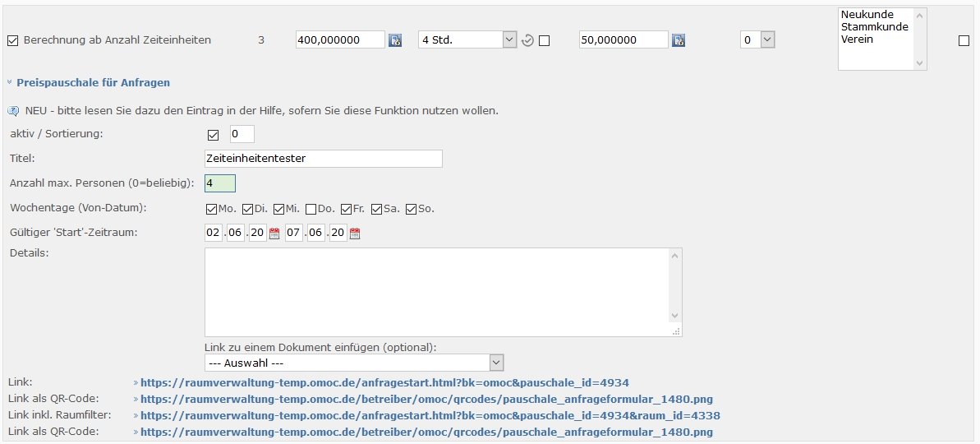The height and width of the screenshot is (444, 980).
Task: Click the Details textarea resize grip
Action: point(675,331)
